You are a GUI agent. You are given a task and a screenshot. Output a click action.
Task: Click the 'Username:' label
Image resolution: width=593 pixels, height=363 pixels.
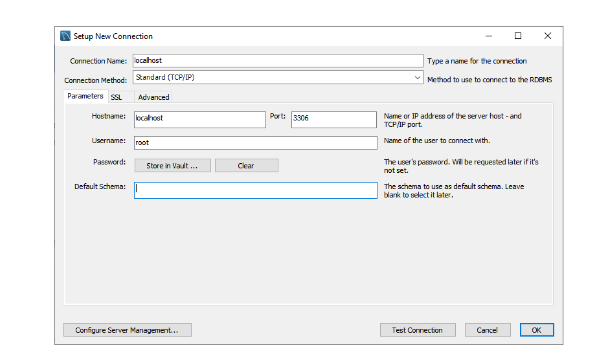click(109, 141)
